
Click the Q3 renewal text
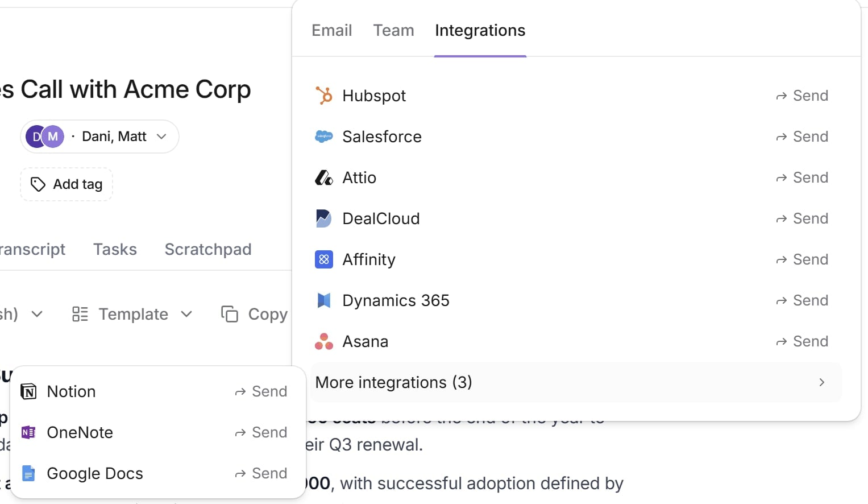375,444
